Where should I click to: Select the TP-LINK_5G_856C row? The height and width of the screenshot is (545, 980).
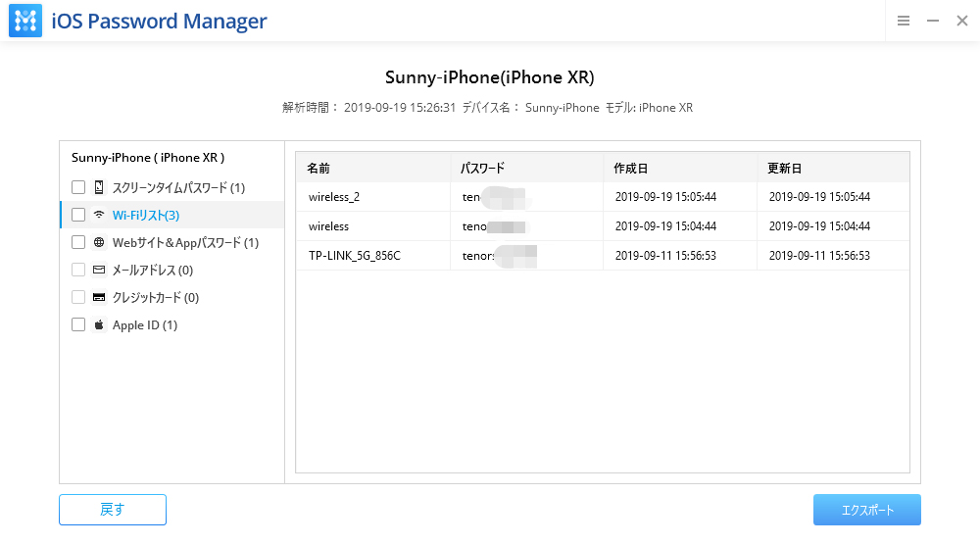tap(355, 256)
